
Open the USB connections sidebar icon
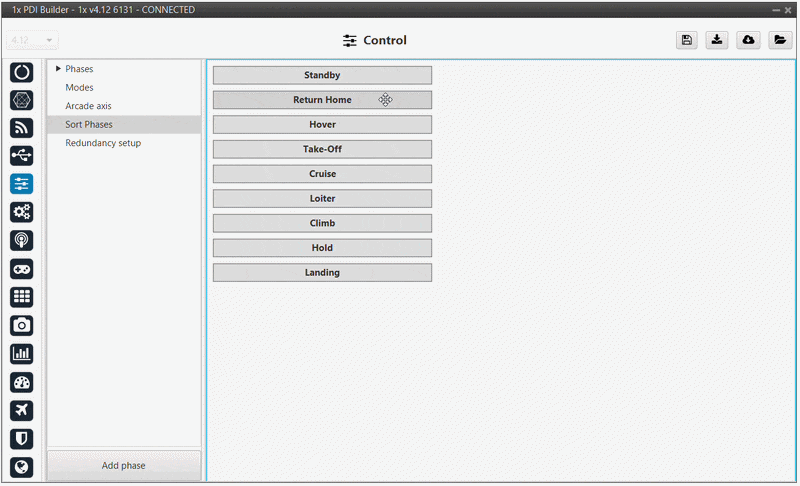[22, 156]
